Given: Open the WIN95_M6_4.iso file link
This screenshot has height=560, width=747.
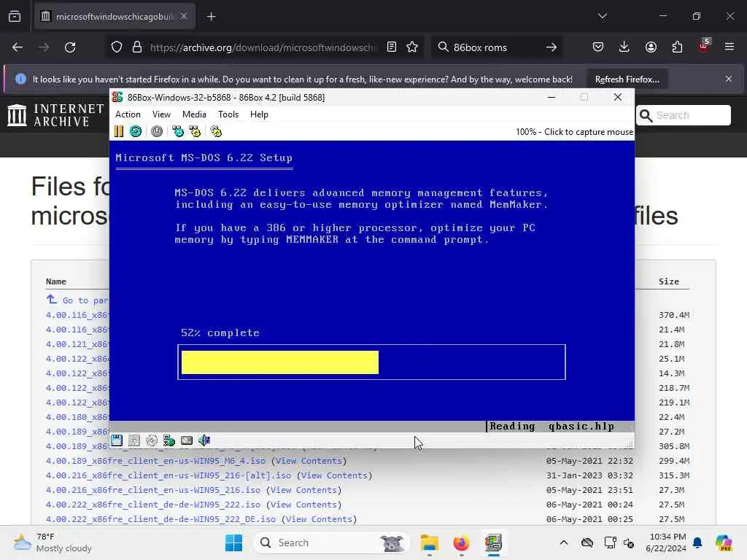Looking at the screenshot, I should point(156,461).
